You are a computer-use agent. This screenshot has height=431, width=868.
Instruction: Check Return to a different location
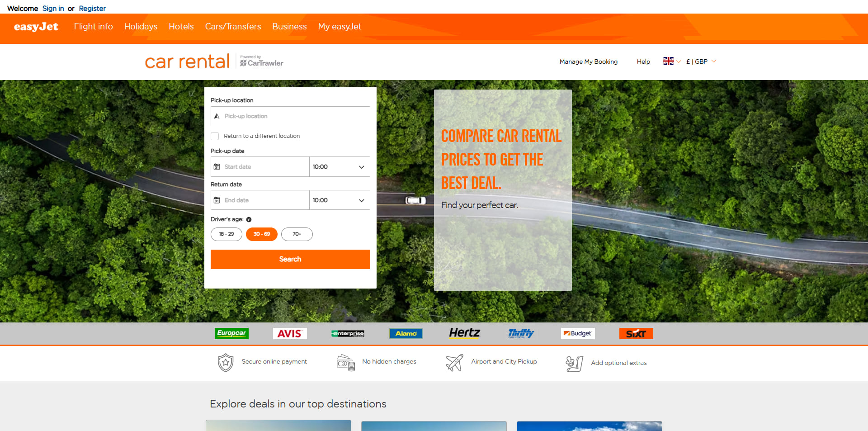[x=215, y=136]
